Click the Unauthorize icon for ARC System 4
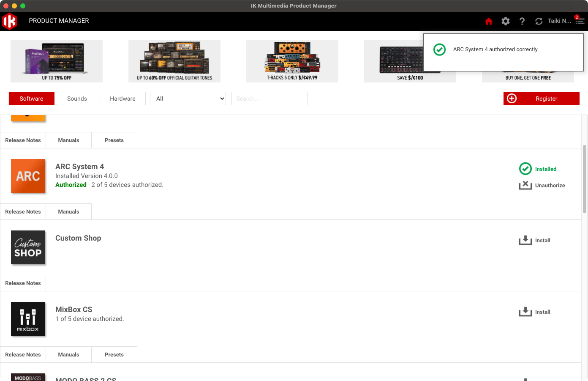Screen dimensions: 588x381 pos(525,185)
